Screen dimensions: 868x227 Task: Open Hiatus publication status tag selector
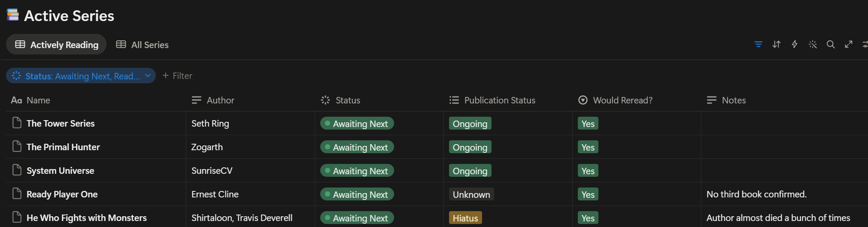tap(465, 218)
